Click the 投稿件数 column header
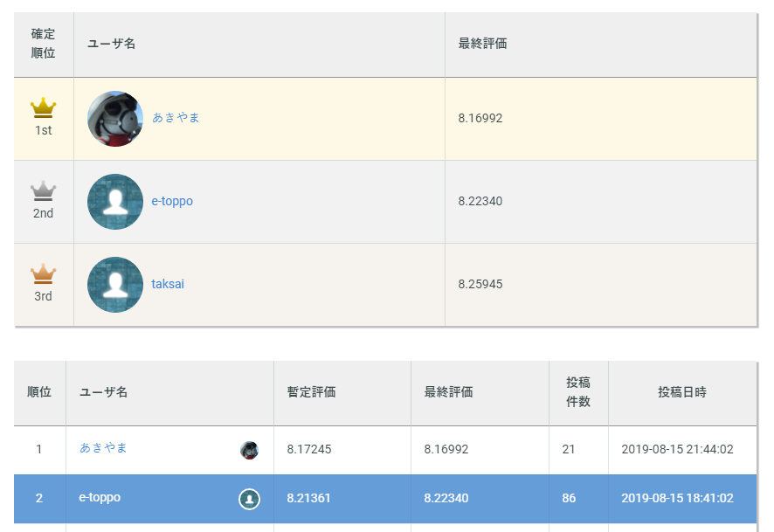 click(x=578, y=392)
